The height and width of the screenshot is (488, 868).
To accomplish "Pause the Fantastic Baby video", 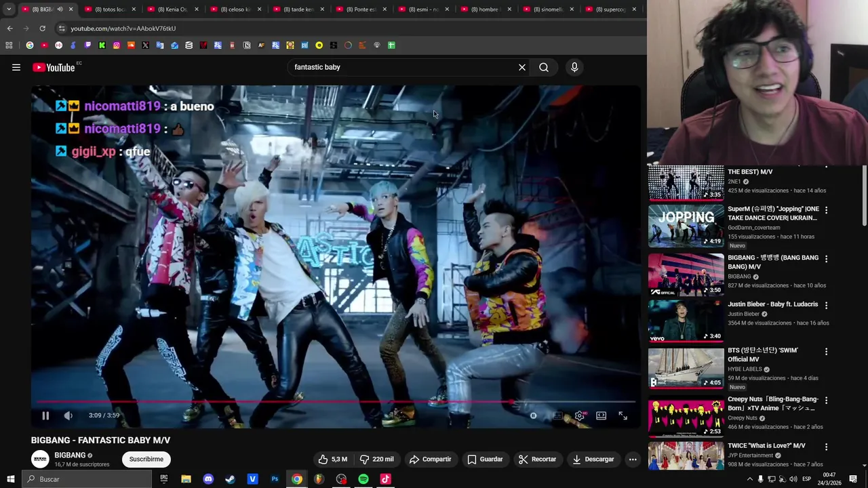I will click(45, 415).
